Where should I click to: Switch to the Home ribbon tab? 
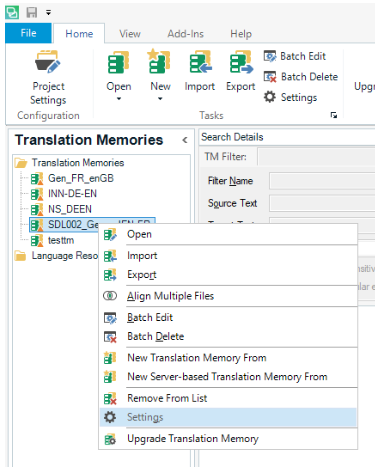click(x=79, y=34)
